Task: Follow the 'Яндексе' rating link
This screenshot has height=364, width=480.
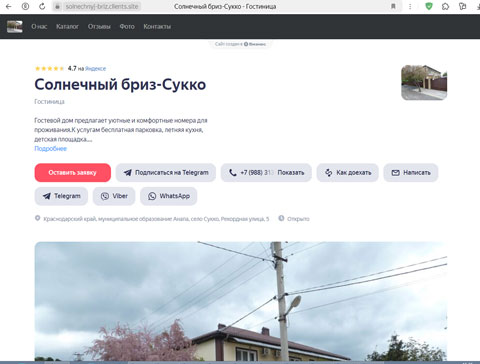Action: (x=95, y=69)
